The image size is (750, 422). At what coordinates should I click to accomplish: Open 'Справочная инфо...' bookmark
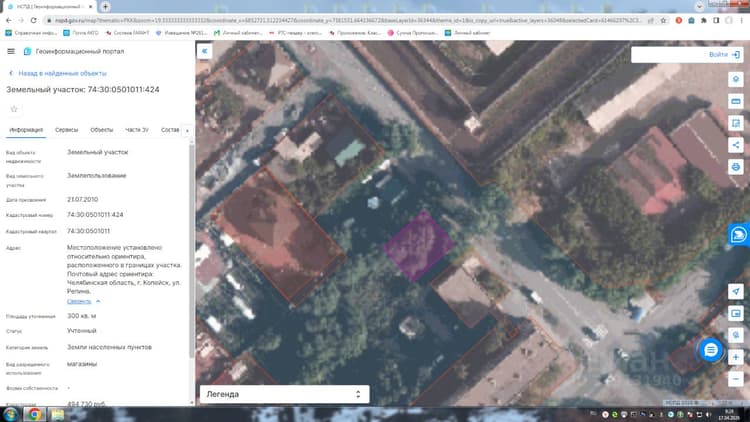click(x=32, y=33)
